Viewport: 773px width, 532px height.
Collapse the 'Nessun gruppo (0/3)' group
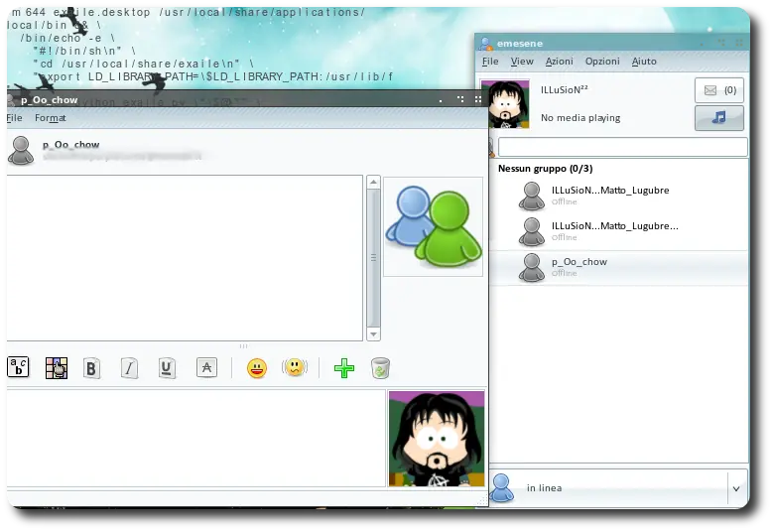coord(545,169)
